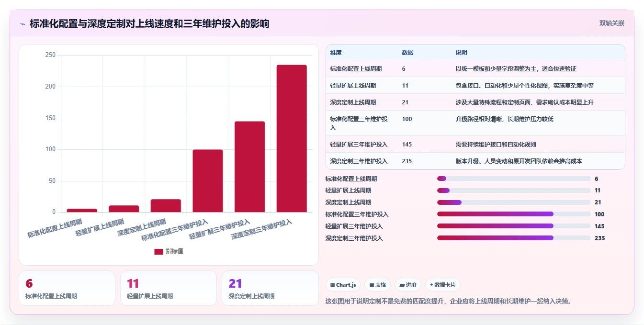
Task: Click the progress bar for 深度定制上线周期
Action: pos(514,202)
